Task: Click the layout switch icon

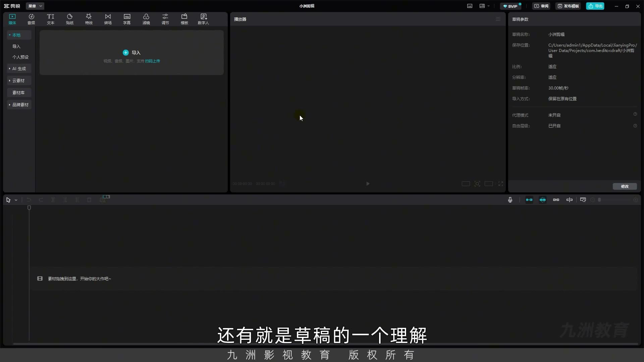Action: click(482, 6)
